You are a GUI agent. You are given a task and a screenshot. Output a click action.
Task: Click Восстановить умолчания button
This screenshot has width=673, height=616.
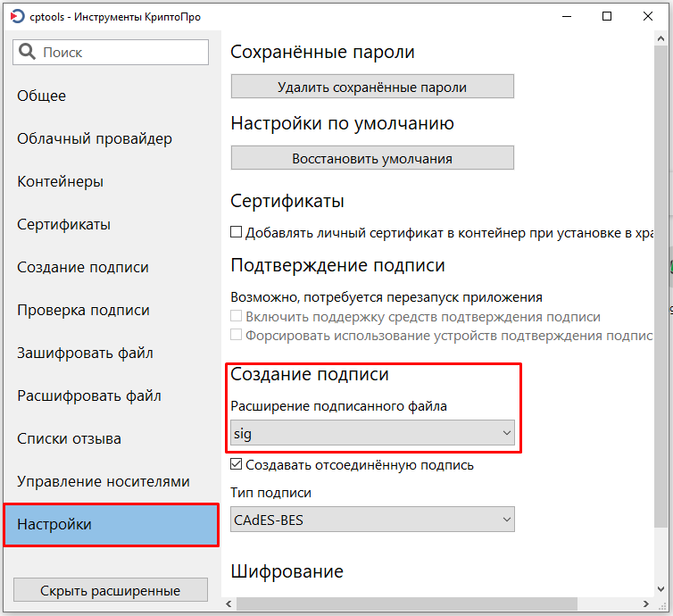pyautogui.click(x=372, y=158)
